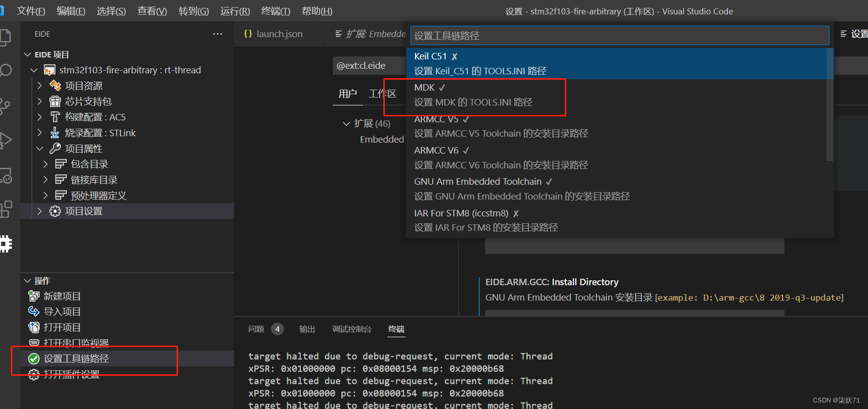Collapse the 项目属性 tree node

(40, 149)
